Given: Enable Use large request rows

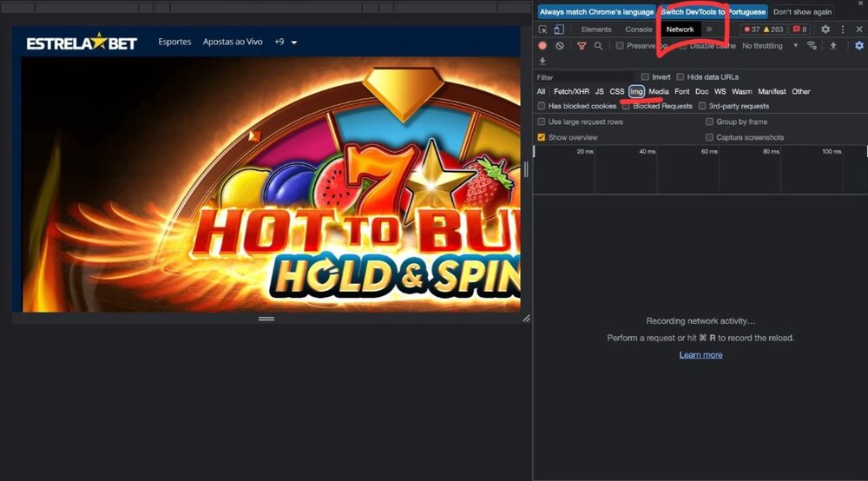Looking at the screenshot, I should pos(542,122).
